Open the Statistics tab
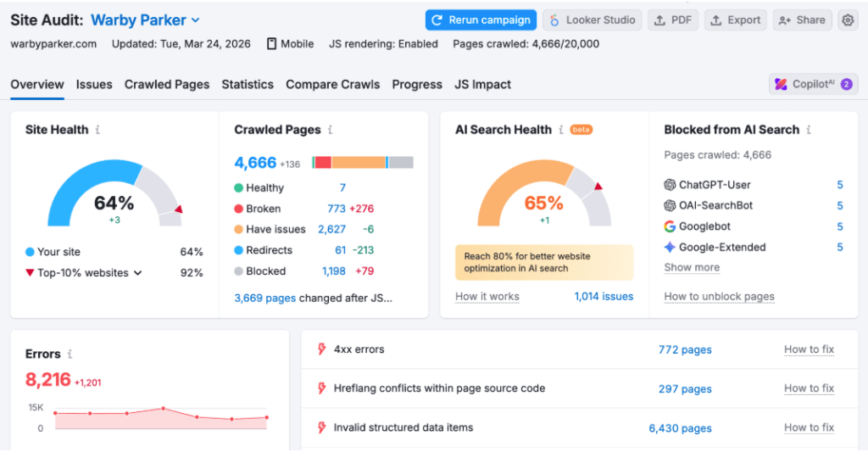The width and height of the screenshot is (868, 452). click(248, 84)
